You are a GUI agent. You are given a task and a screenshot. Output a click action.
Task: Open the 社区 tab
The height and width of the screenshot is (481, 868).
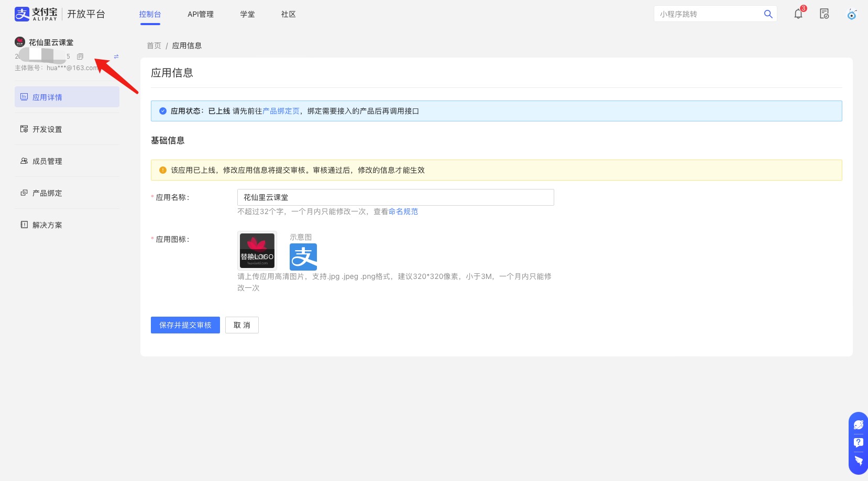(289, 14)
